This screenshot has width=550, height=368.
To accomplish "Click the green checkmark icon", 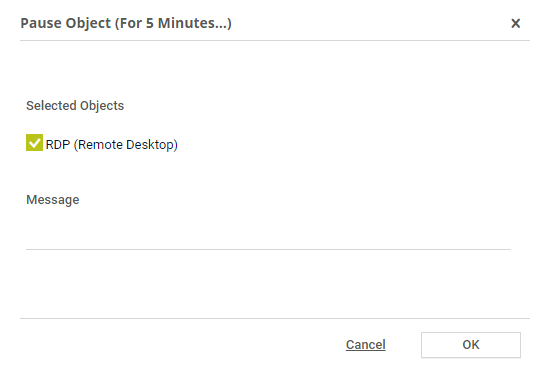I will (x=34, y=142).
